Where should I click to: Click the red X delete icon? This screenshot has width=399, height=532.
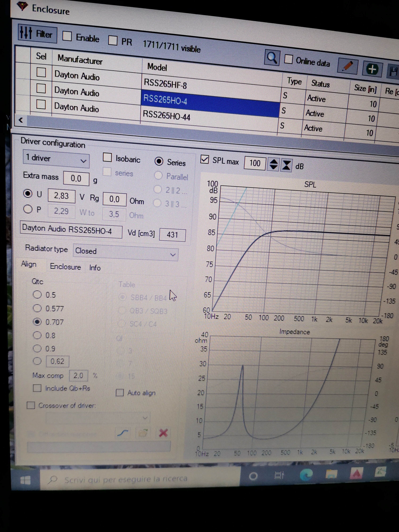point(163,433)
